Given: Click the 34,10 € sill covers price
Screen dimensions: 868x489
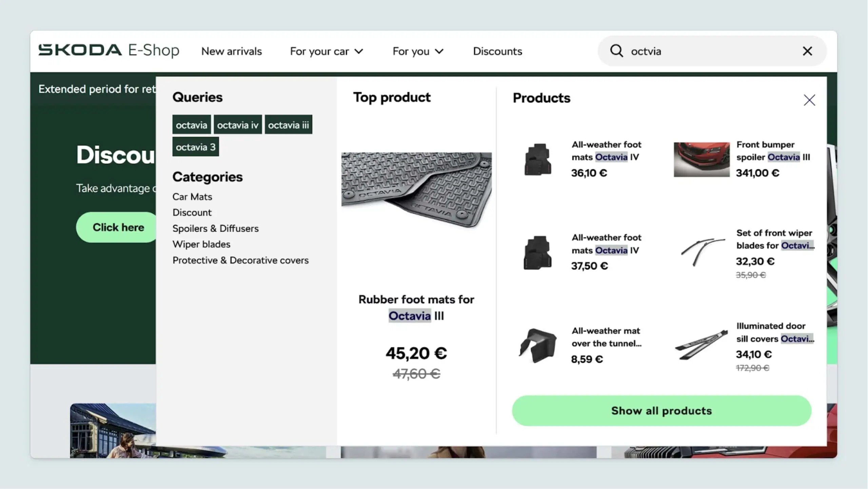Looking at the screenshot, I should point(754,354).
